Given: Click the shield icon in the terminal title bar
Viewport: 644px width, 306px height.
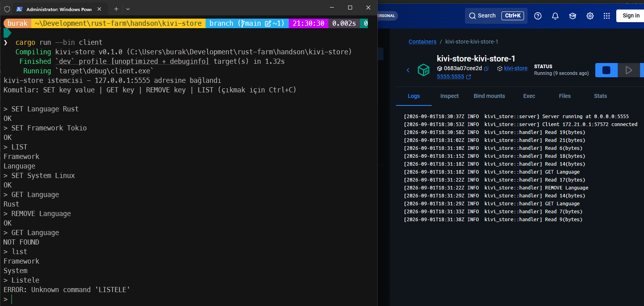Looking at the screenshot, I should click(x=7, y=9).
